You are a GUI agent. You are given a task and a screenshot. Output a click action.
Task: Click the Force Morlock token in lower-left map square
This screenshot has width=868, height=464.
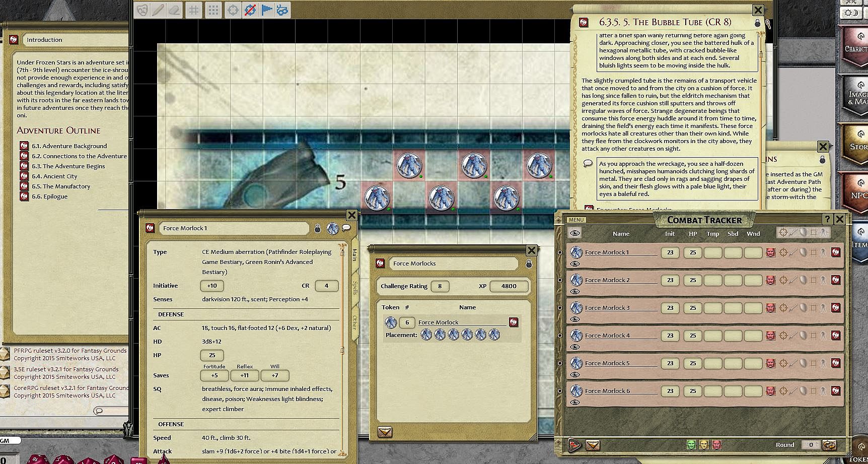pos(377,197)
